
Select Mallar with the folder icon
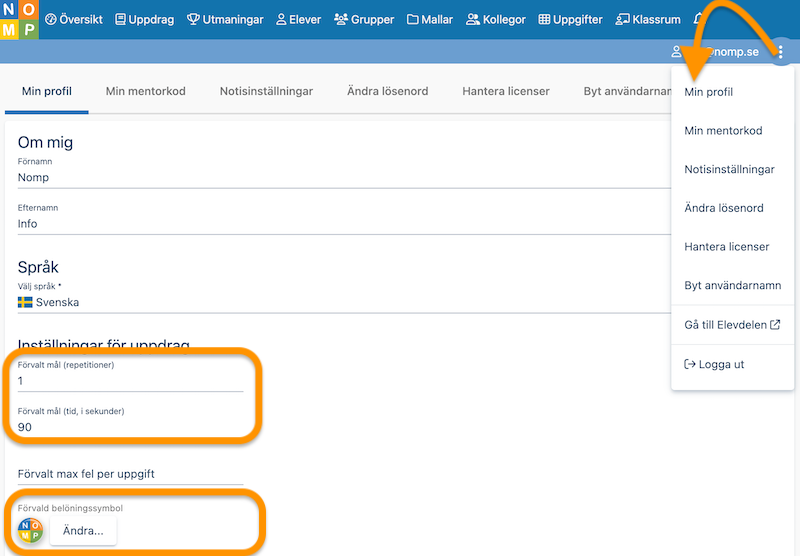[x=429, y=19]
